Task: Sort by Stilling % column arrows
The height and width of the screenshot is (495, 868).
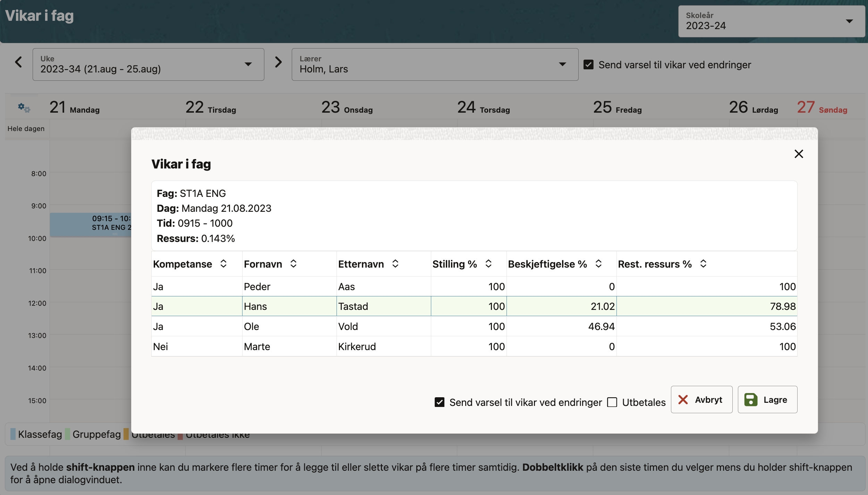Action: pyautogui.click(x=488, y=264)
